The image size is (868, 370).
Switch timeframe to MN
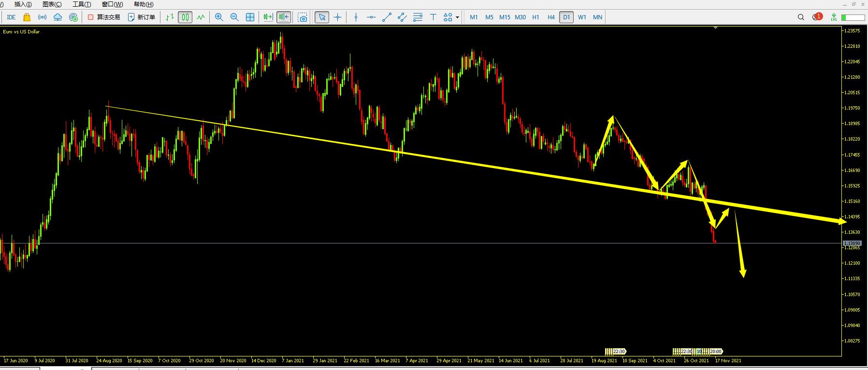coord(597,17)
